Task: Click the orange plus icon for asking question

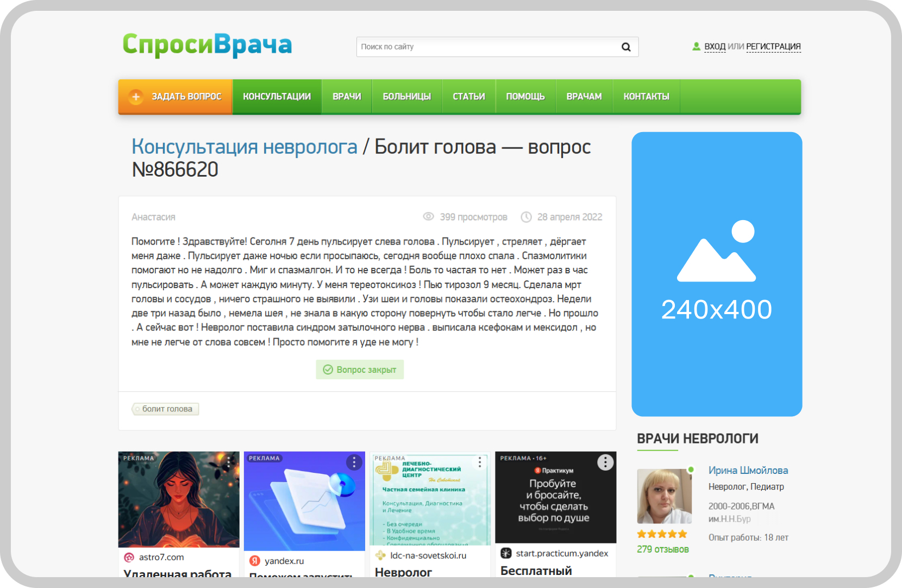Action: coord(136,97)
